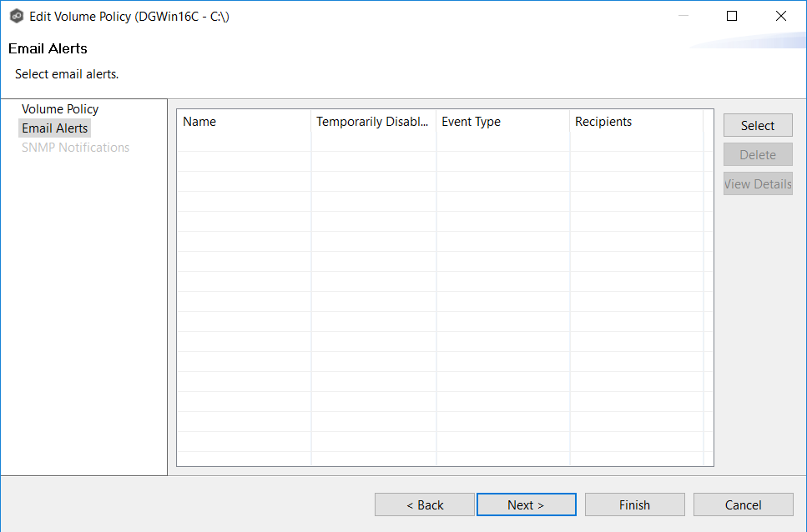The image size is (807, 532).
Task: Click Finish to save the volume policy
Action: point(634,504)
